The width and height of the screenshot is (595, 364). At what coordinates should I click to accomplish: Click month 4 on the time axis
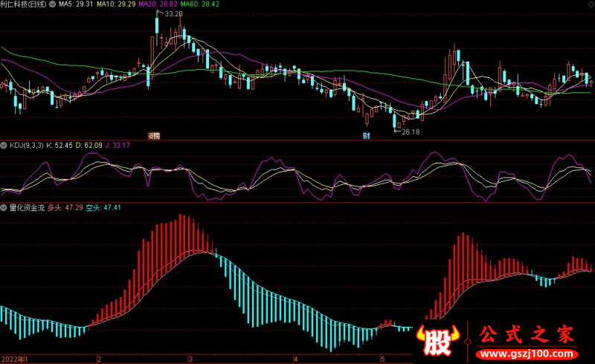(x=295, y=359)
